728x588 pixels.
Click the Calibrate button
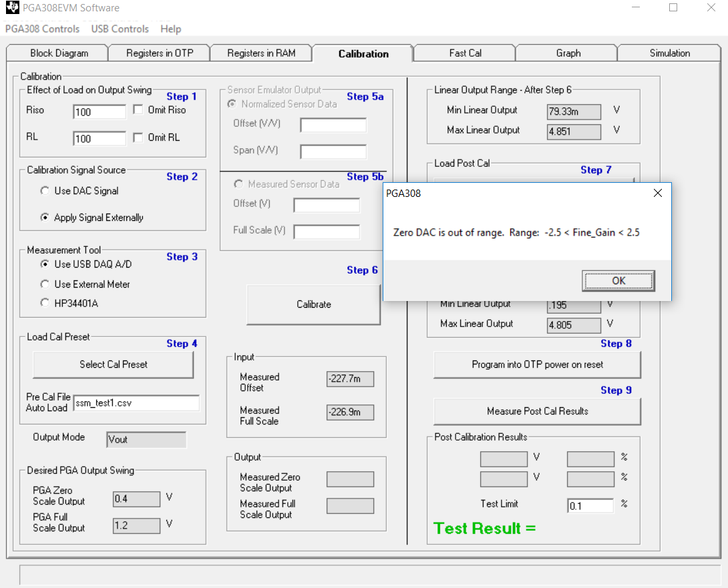click(x=314, y=304)
